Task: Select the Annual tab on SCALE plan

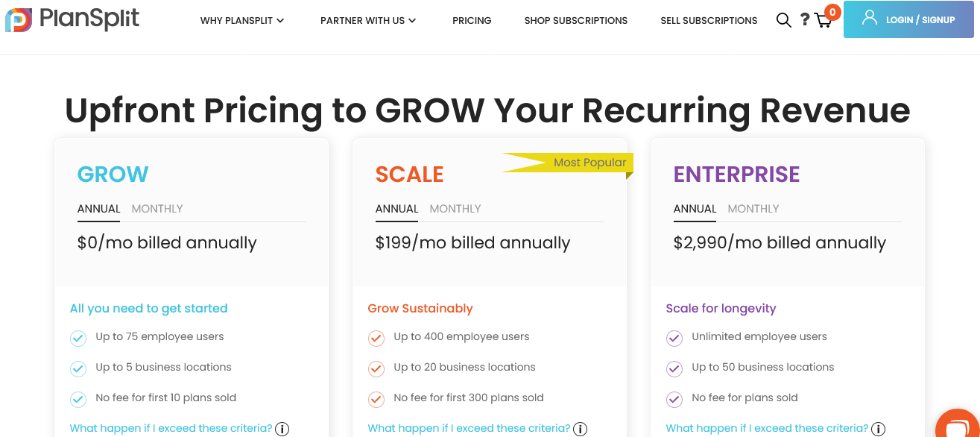Action: pos(396,209)
